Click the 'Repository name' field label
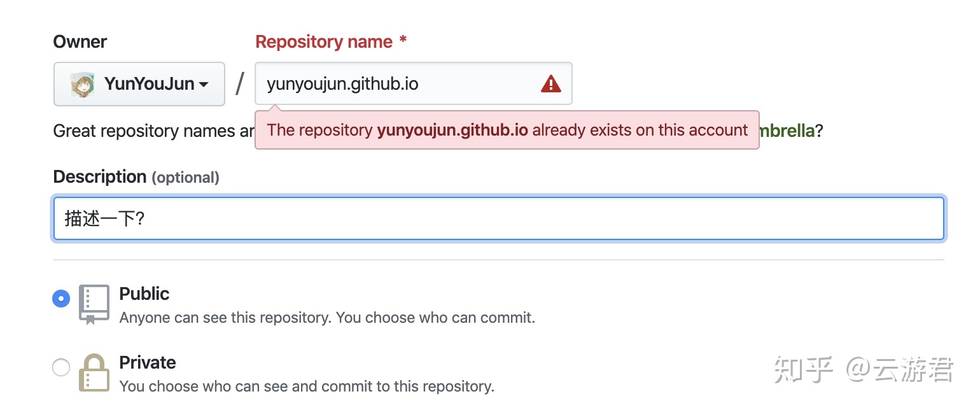Viewport: 980px width, 410px height. (x=324, y=42)
